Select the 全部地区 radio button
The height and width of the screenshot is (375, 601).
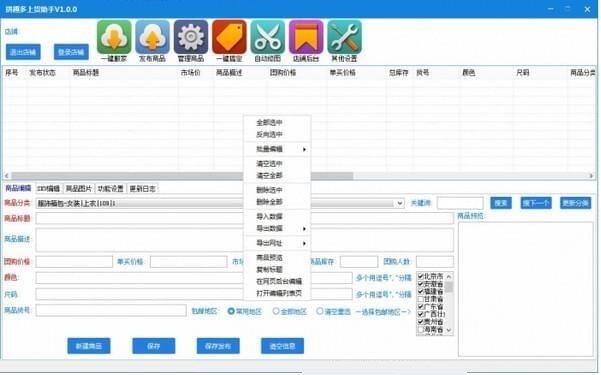pos(276,311)
